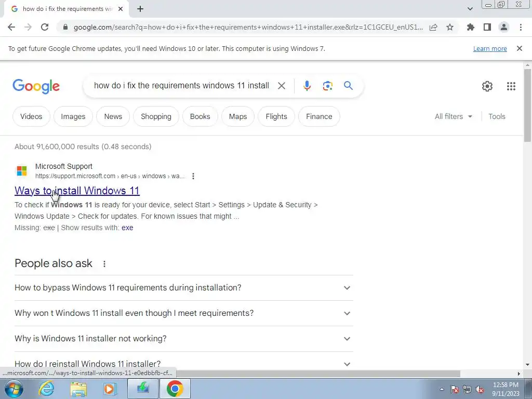This screenshot has height=399, width=532.
Task: Open the People also ask options dots
Action: pos(104,263)
